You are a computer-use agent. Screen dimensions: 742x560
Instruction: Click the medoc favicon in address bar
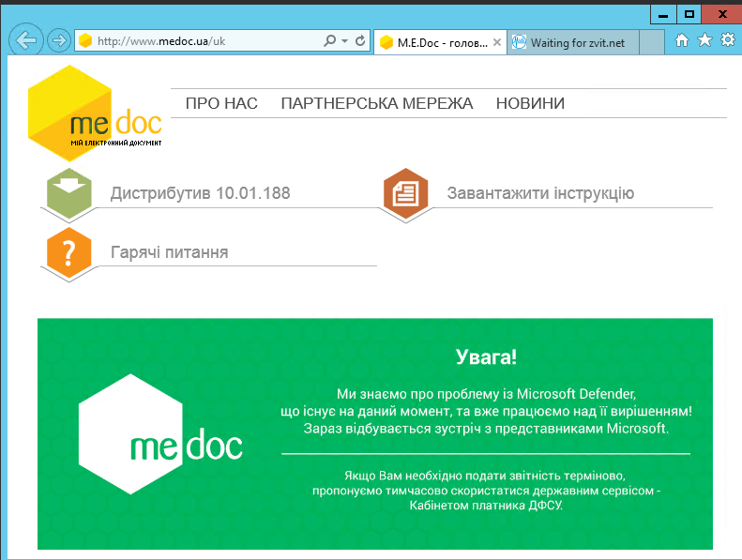point(85,40)
